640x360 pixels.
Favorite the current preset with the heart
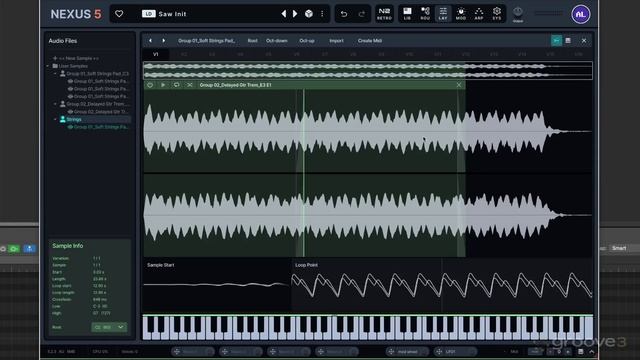point(119,14)
